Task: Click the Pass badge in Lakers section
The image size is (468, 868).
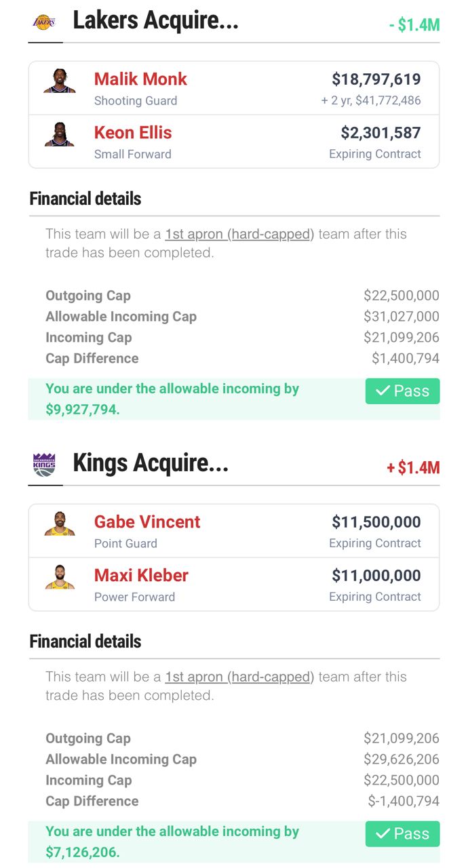Action: 402,391
